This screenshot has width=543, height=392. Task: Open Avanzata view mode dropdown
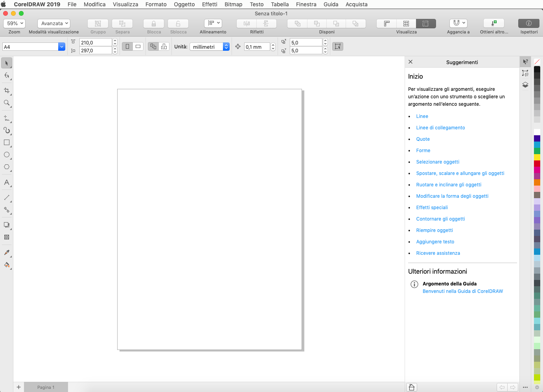click(x=54, y=24)
